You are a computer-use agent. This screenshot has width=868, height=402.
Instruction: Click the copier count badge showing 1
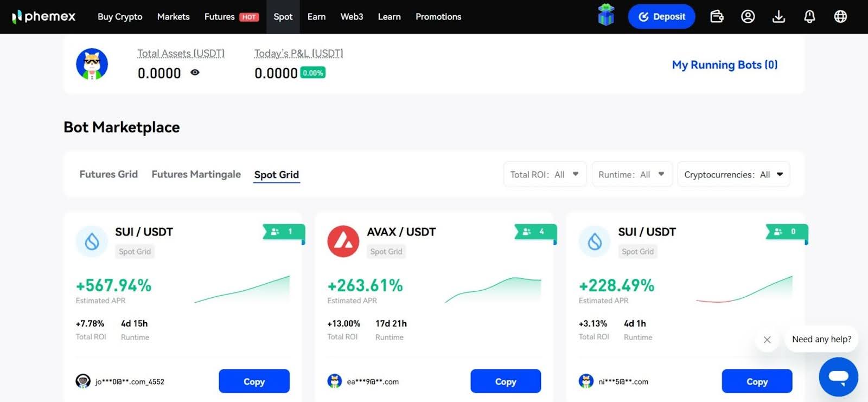pyautogui.click(x=283, y=232)
